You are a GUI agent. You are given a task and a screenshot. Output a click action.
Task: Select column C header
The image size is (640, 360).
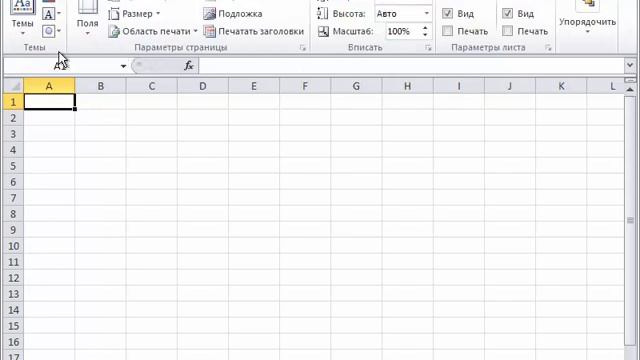(x=151, y=86)
